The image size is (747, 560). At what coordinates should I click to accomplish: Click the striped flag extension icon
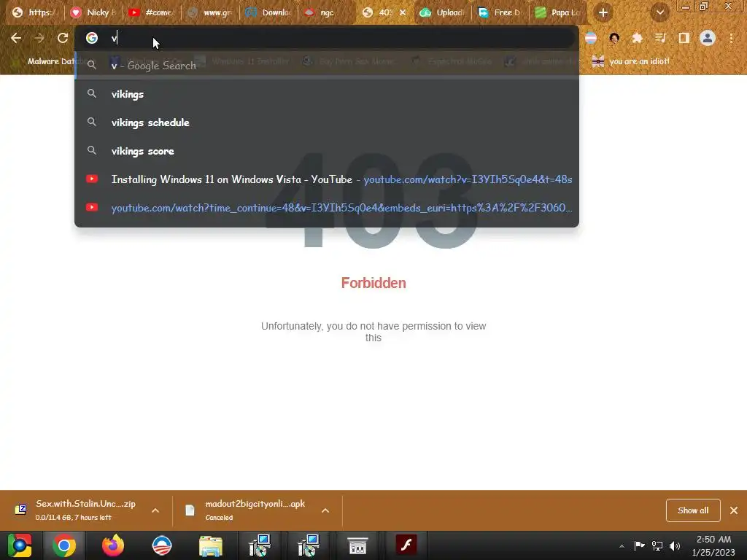pyautogui.click(x=591, y=38)
